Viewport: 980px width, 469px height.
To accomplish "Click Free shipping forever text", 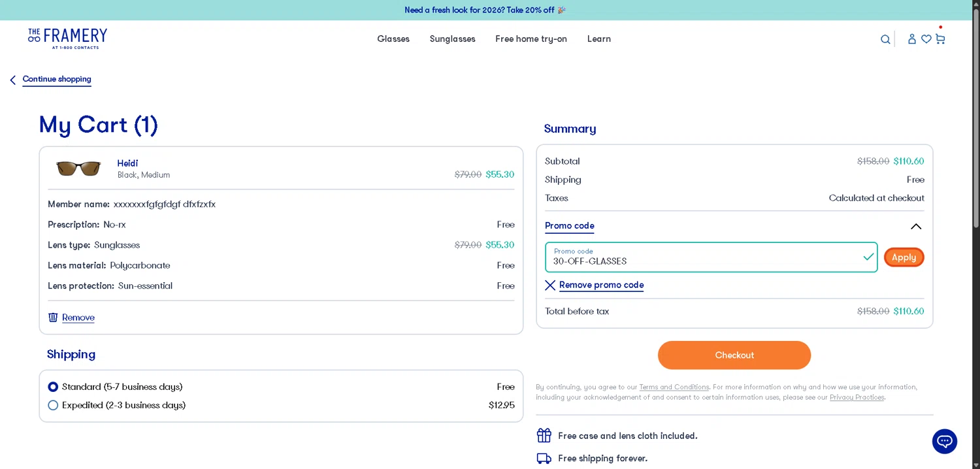I will click(x=603, y=459).
